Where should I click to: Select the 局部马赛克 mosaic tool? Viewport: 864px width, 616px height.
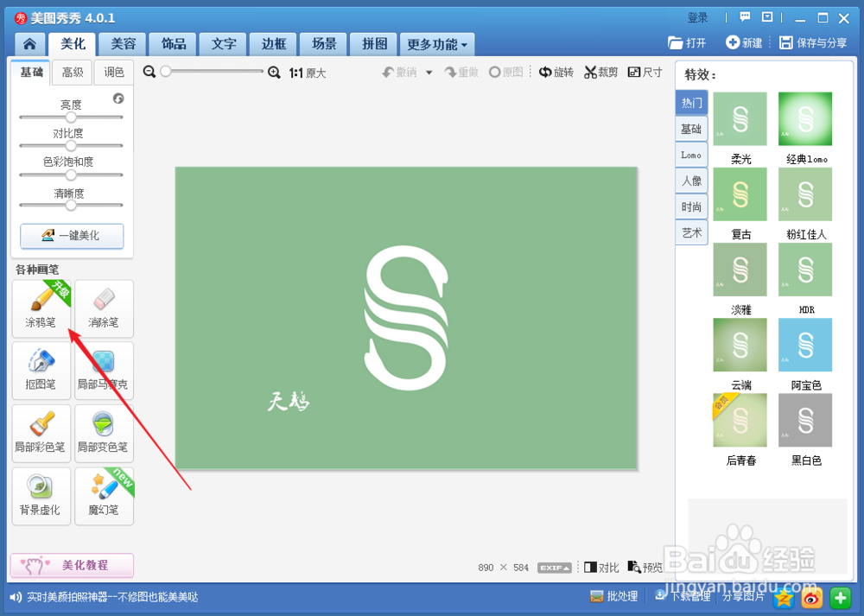pyautogui.click(x=104, y=371)
